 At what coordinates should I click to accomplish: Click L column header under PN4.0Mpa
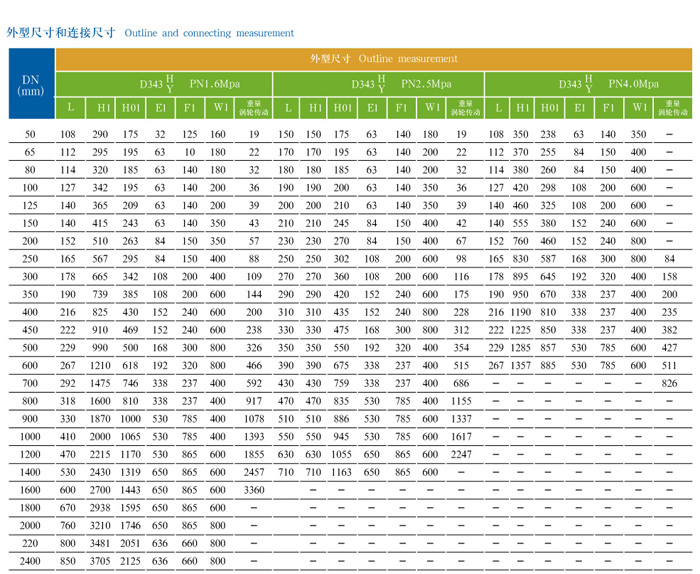pos(497,108)
